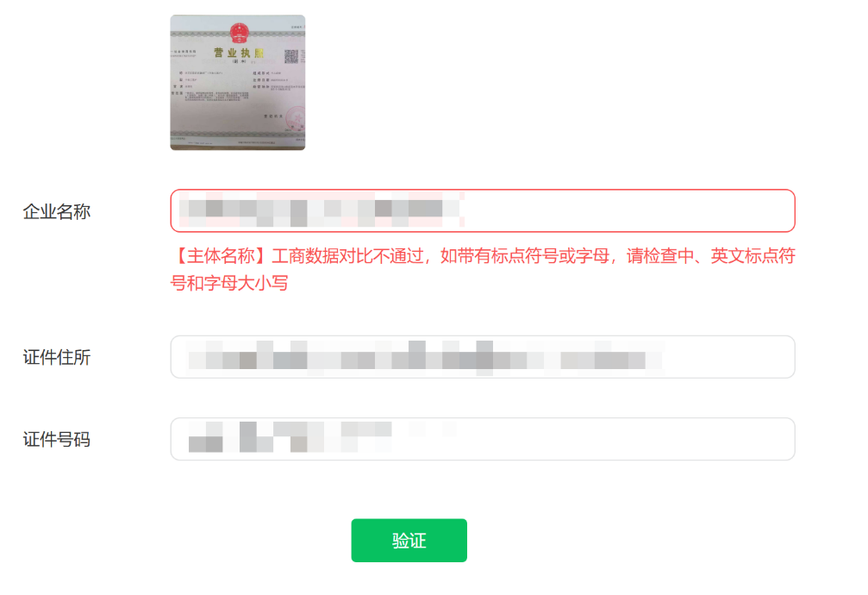
Task: Click the left text column on license image
Action: point(210,87)
